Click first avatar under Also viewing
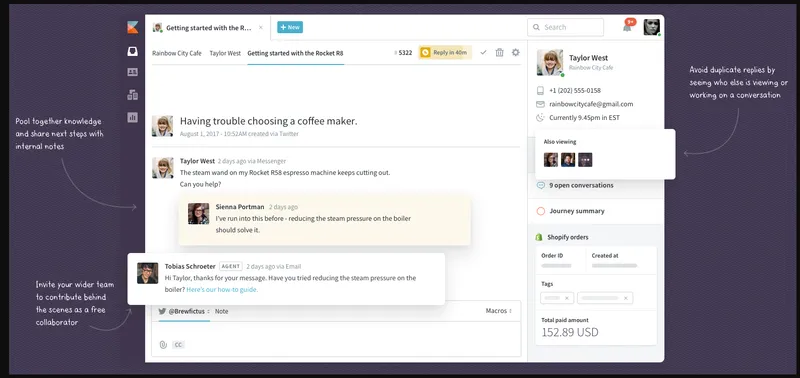The width and height of the screenshot is (800, 378). point(551,160)
